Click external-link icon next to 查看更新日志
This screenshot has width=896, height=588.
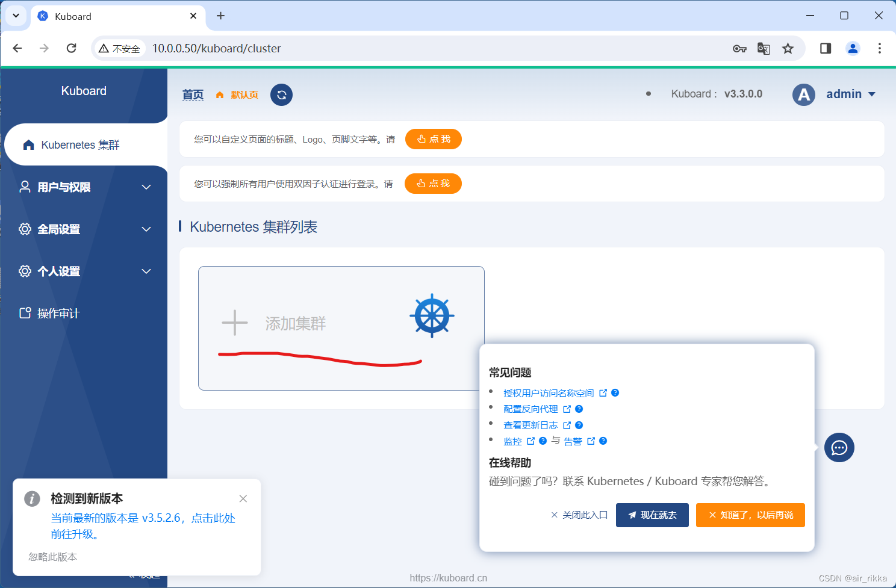(567, 425)
